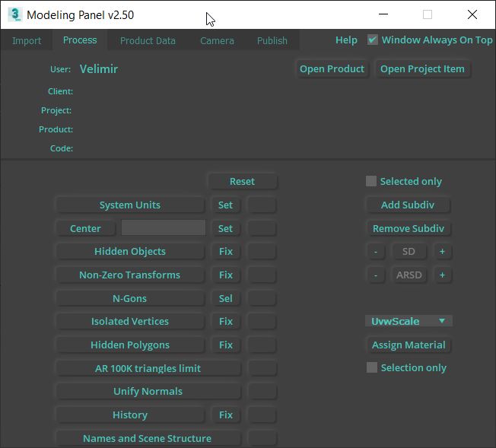Run the Non-Zero Transforms check
Image resolution: width=496 pixels, height=448 pixels.
pyautogui.click(x=130, y=275)
